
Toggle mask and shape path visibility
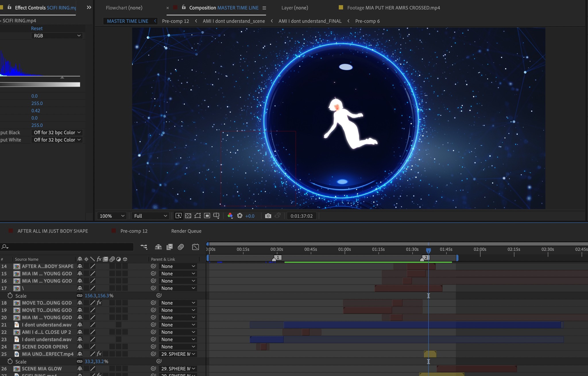click(x=198, y=216)
